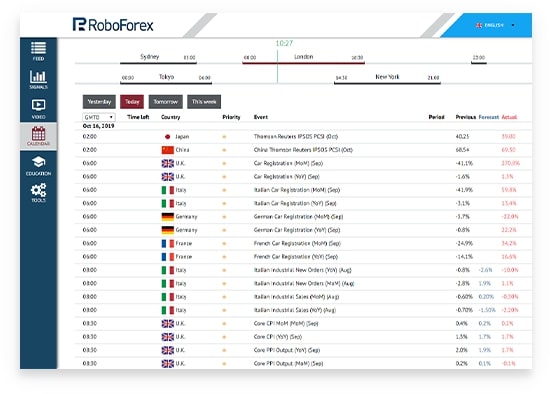Image resolution: width=550 pixels, height=394 pixels.
Task: Click U.K. flag in Core CPI (YoY) row
Action: [x=168, y=337]
